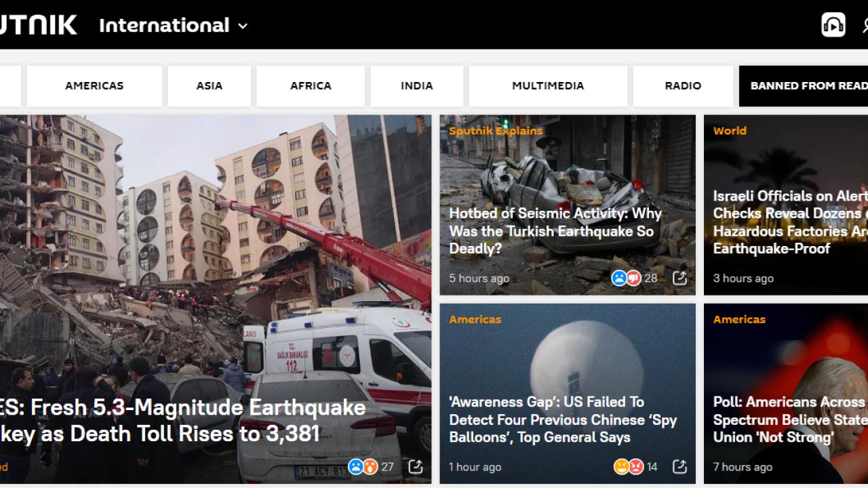Select the India navigation tab
This screenshot has width=868, height=488.
click(416, 86)
